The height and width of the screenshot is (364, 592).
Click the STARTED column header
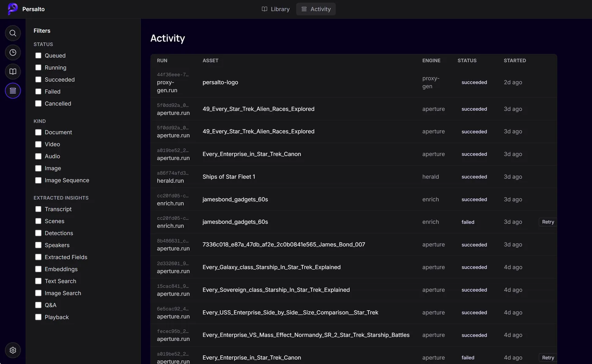(x=515, y=60)
